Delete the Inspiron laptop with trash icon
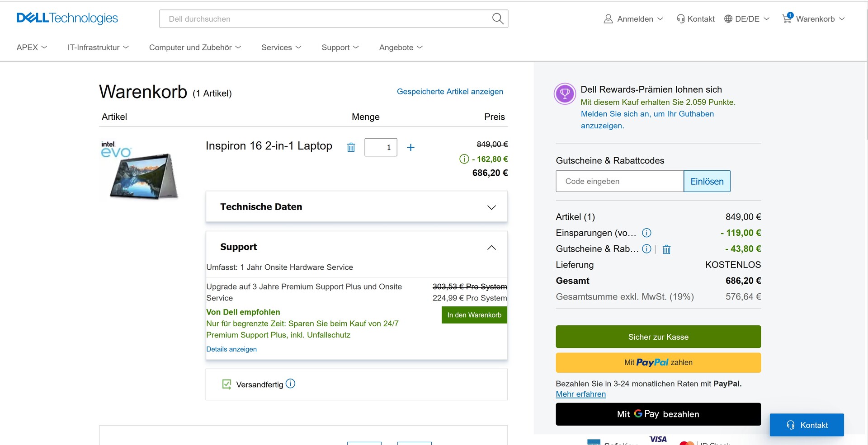 click(351, 147)
